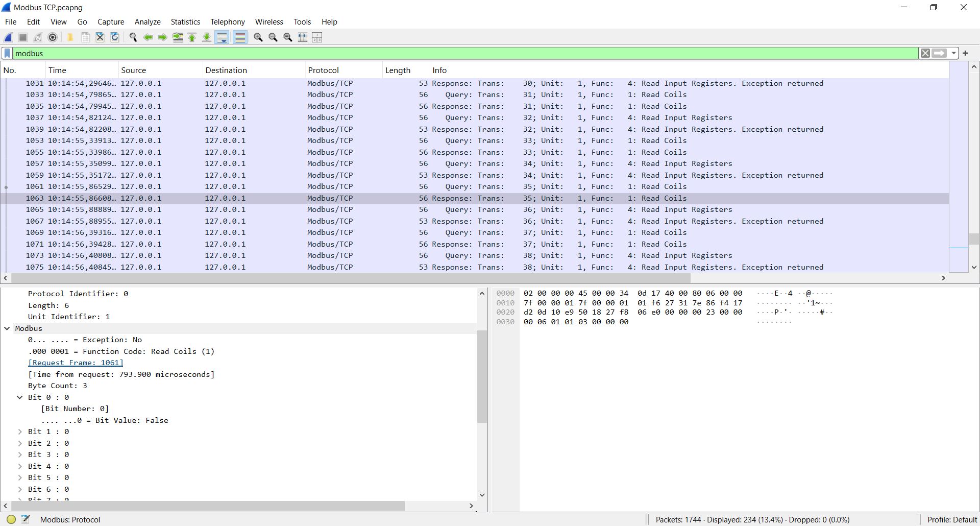
Task: Clear the modbus display filter with X button
Action: pyautogui.click(x=925, y=53)
